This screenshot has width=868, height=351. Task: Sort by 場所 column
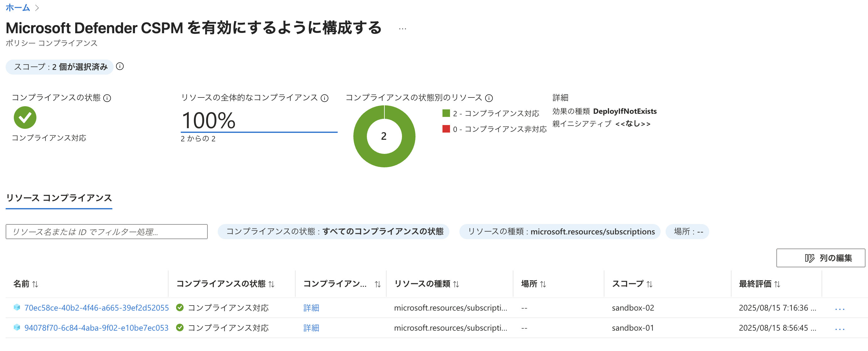[x=533, y=284]
